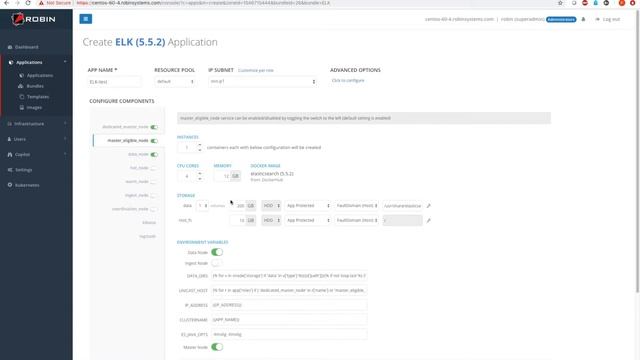Click the Robin logo in sidebar header
The height and width of the screenshot is (360, 640).
[33, 19]
